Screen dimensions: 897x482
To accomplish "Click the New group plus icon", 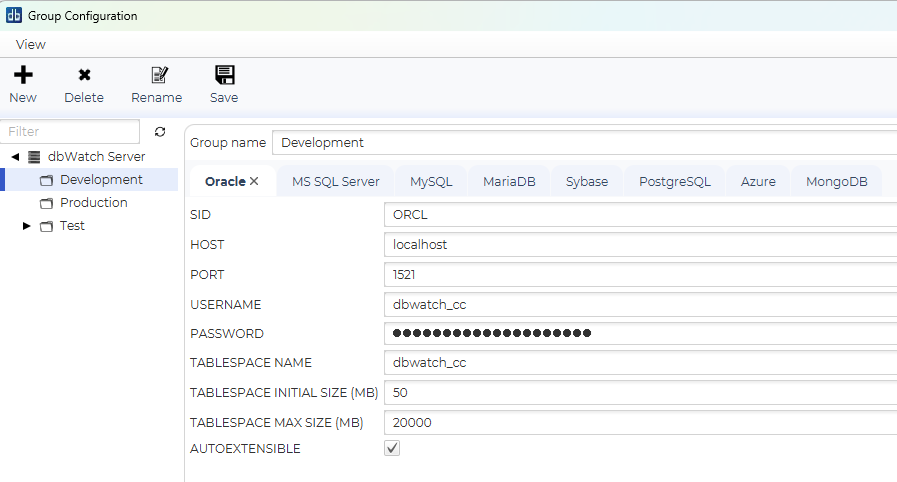I will (x=22, y=75).
